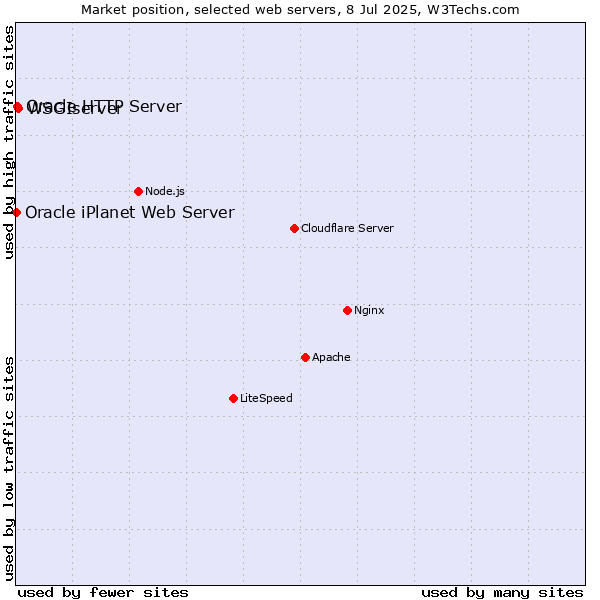The image size is (600, 600).
Task: Click the Nginx red marker
Action: tap(347, 310)
